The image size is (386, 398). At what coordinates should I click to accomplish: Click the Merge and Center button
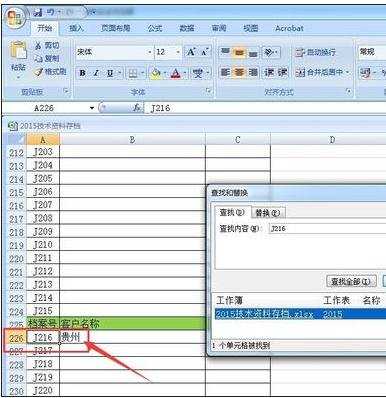(322, 72)
